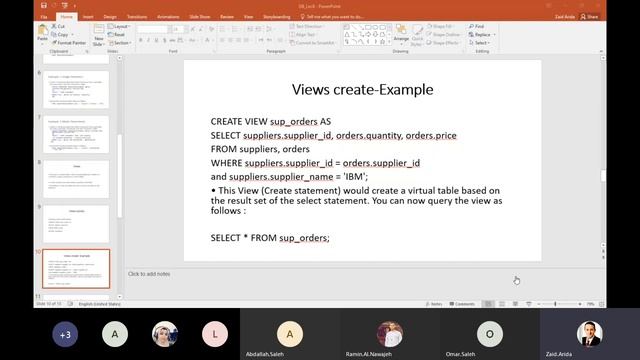The image size is (640, 360).
Task: Open the Text Direction dropdown
Action: tap(306, 26)
